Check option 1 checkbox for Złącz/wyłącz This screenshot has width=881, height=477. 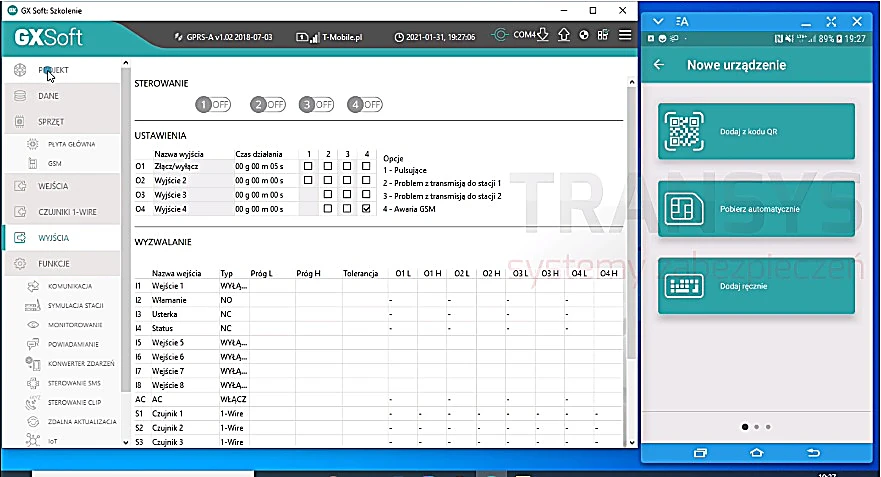click(x=308, y=166)
